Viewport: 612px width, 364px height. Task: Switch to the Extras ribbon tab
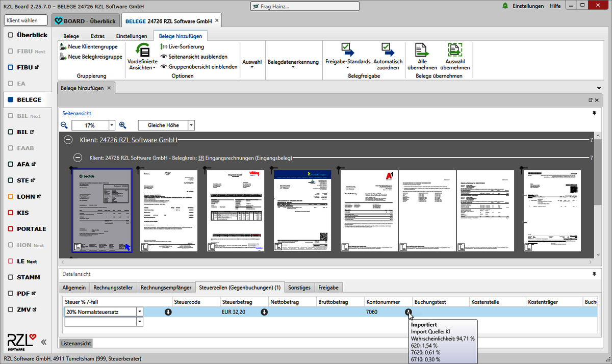97,36
